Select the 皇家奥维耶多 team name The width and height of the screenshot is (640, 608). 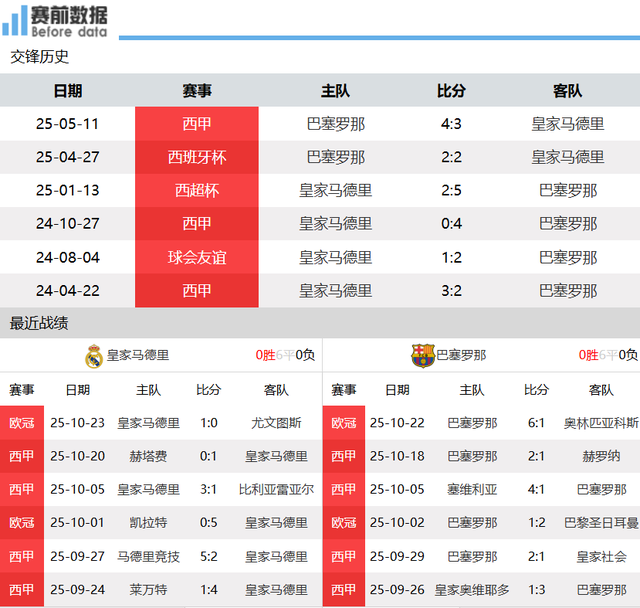click(x=472, y=590)
